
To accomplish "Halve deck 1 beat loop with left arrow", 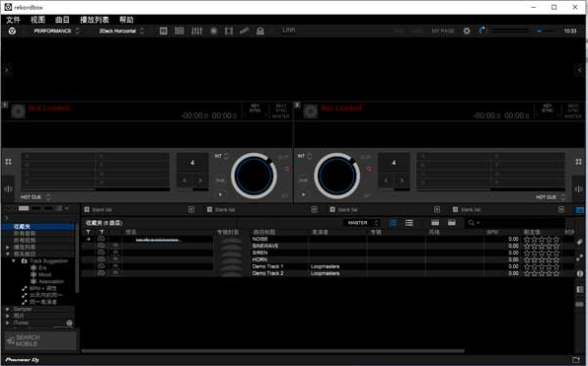I will (184, 181).
